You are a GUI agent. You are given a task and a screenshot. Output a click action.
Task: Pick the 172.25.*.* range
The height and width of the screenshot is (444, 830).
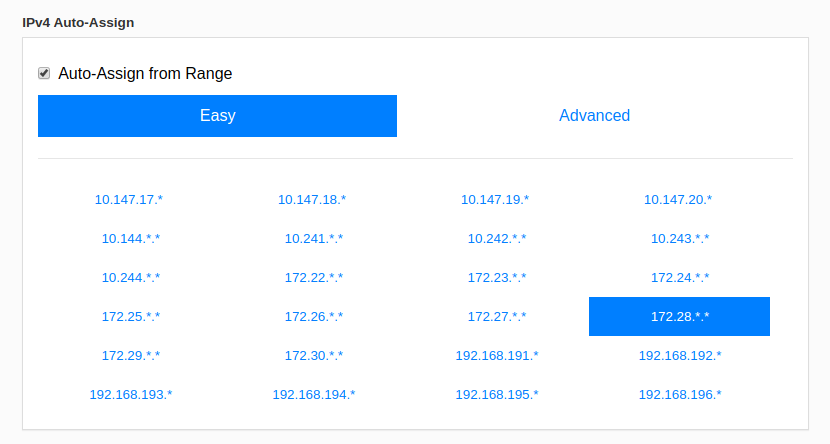pos(131,316)
